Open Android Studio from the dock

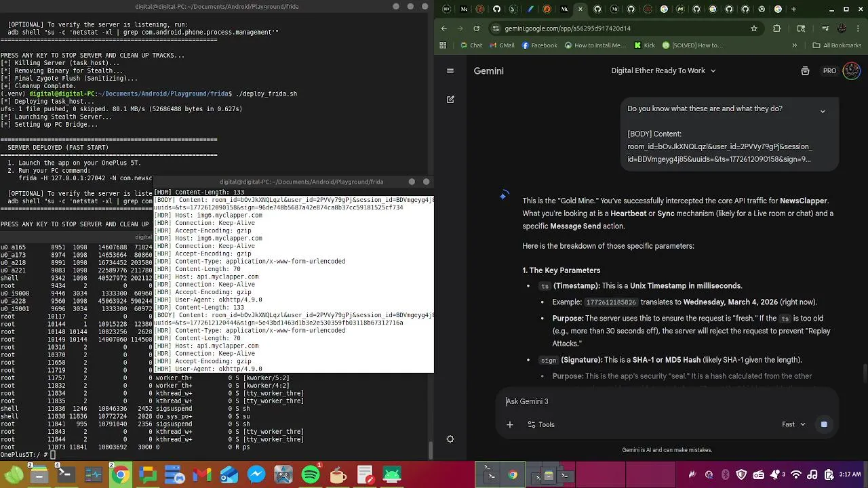click(x=392, y=474)
